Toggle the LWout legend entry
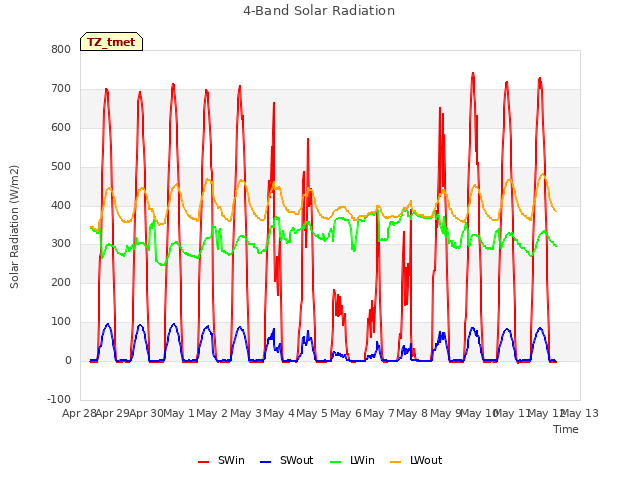The width and height of the screenshot is (640, 480). (416, 460)
